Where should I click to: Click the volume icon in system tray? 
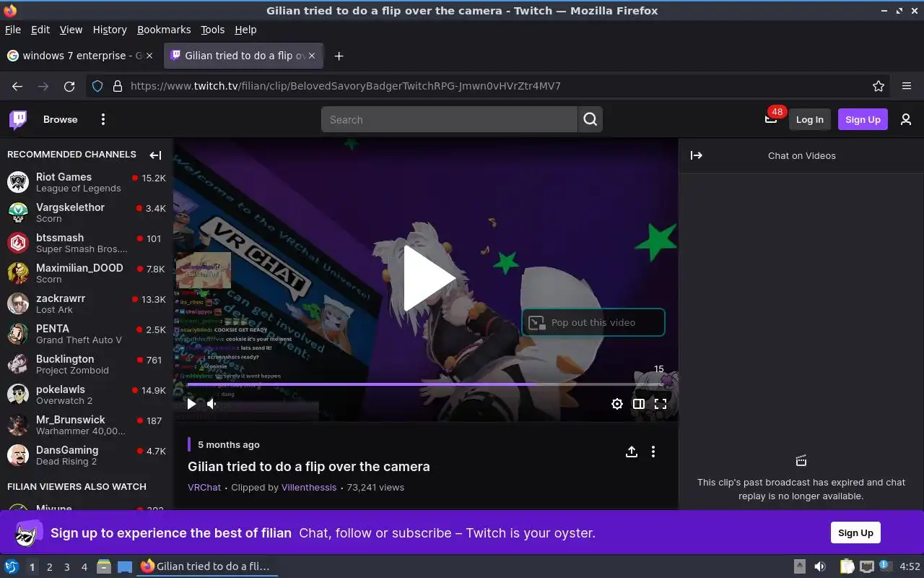(819, 567)
